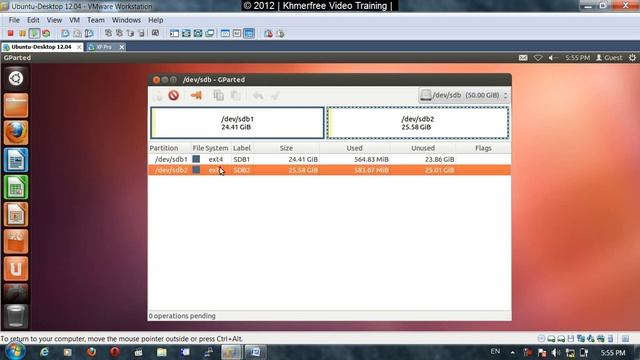Click the green VMware power on play icon
The height and width of the screenshot is (360, 640).
pyautogui.click(x=34, y=33)
